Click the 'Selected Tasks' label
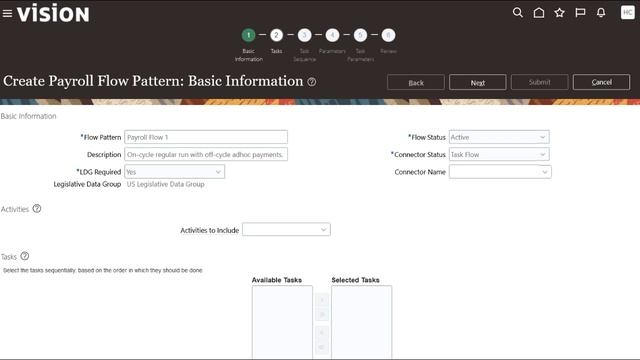 (356, 280)
